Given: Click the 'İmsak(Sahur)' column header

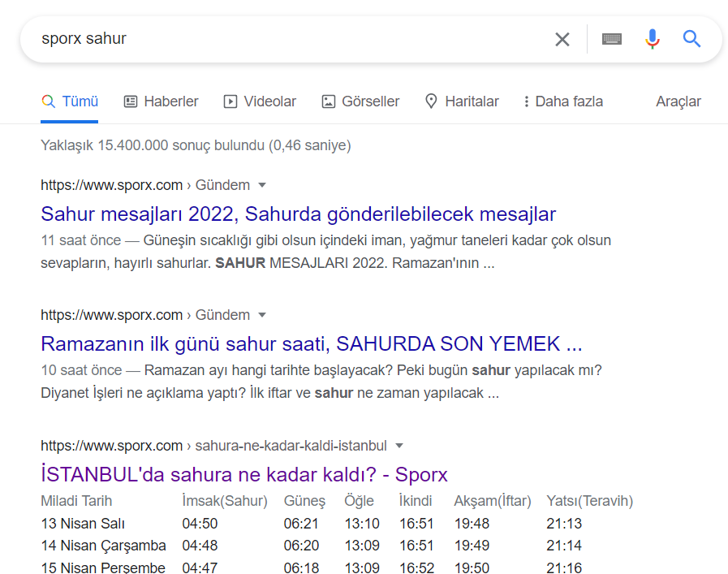Looking at the screenshot, I should pyautogui.click(x=225, y=501).
